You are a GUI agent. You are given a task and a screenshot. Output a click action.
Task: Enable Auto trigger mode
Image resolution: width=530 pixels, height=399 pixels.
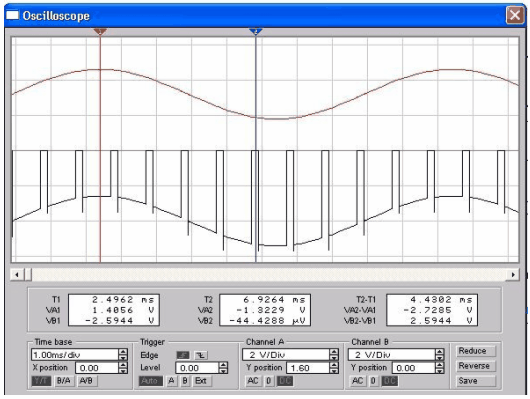click(150, 381)
